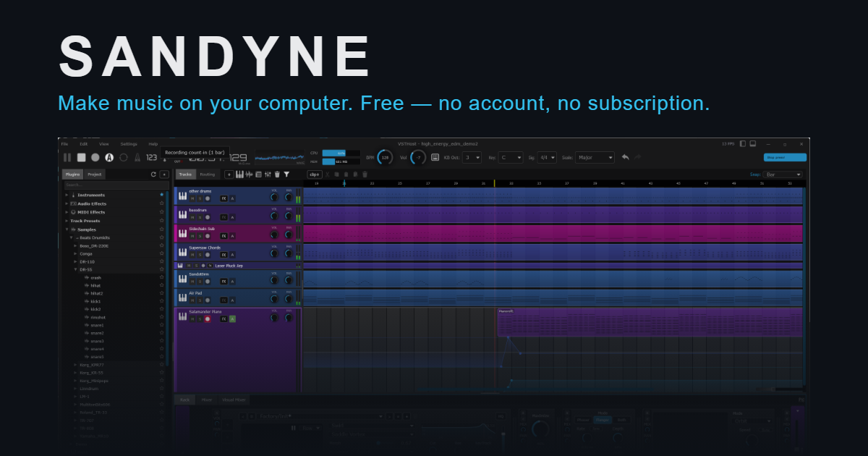
Task: Collapse the Samples tree category
Action: pyautogui.click(x=67, y=229)
